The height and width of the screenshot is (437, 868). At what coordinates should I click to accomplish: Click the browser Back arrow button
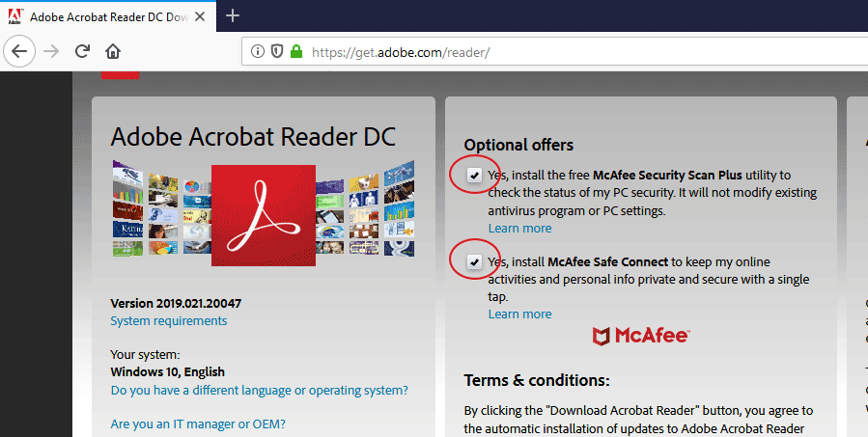[x=19, y=51]
